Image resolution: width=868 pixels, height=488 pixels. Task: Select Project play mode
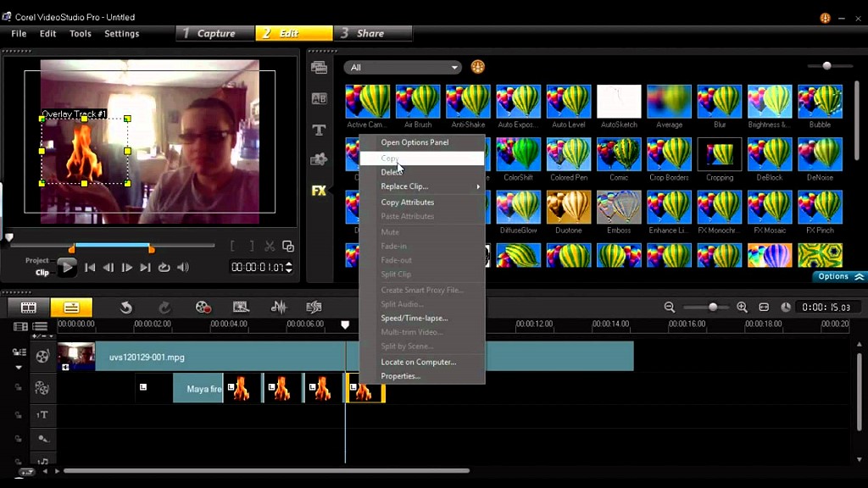[37, 260]
